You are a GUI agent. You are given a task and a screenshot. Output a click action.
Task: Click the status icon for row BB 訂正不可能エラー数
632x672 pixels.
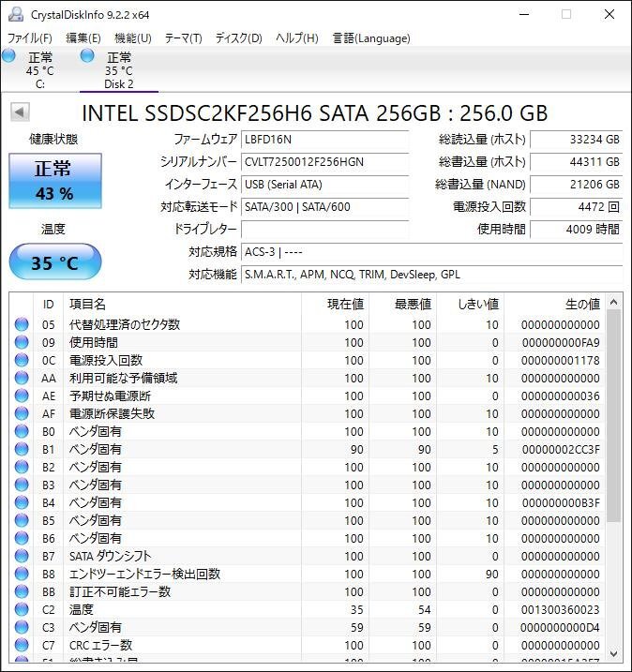(x=22, y=591)
